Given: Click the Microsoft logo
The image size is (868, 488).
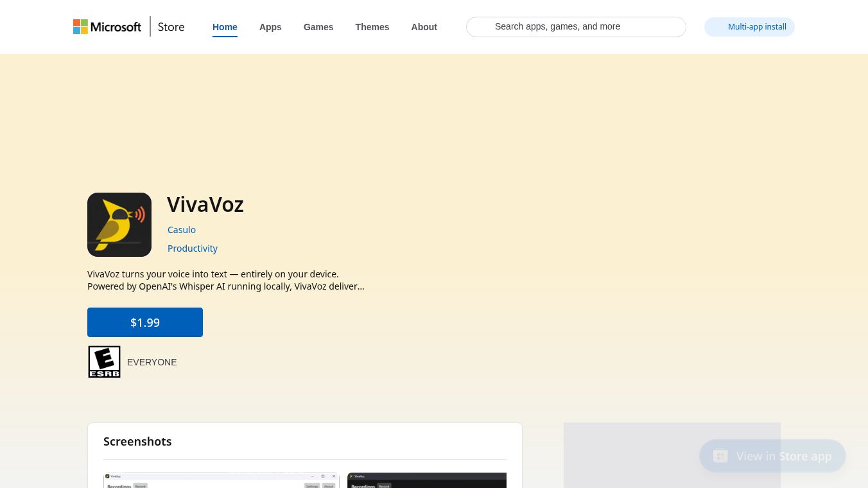Looking at the screenshot, I should [107, 27].
